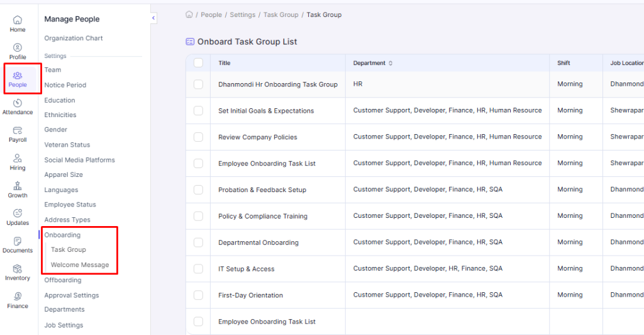Tick the select-all checkbox in table header

point(199,63)
